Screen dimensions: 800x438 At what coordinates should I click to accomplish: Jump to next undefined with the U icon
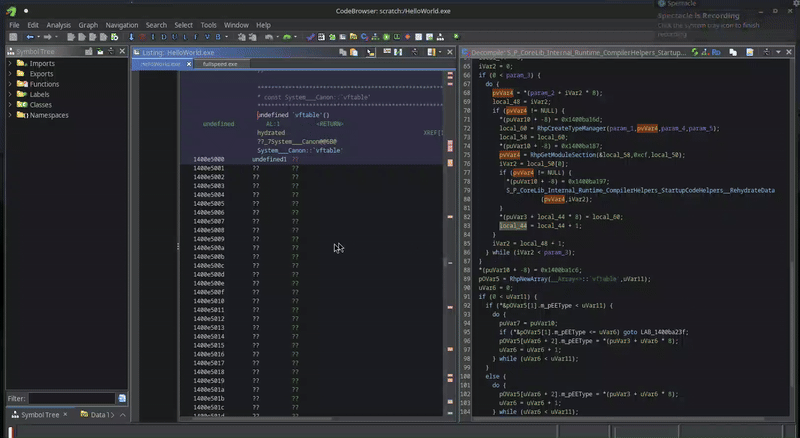point(174,37)
